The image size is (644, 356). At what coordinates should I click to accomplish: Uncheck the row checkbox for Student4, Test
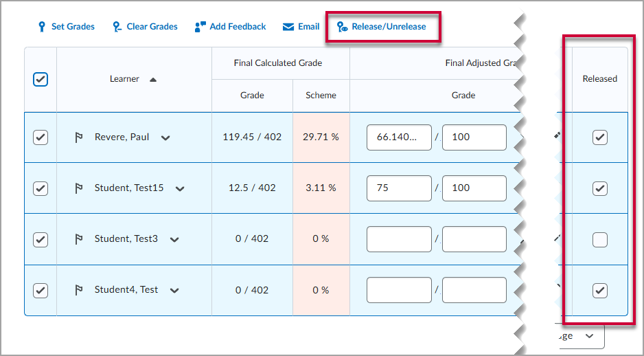click(x=41, y=290)
